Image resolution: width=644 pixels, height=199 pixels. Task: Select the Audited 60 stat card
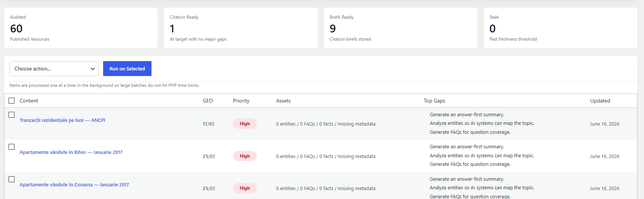(81, 28)
